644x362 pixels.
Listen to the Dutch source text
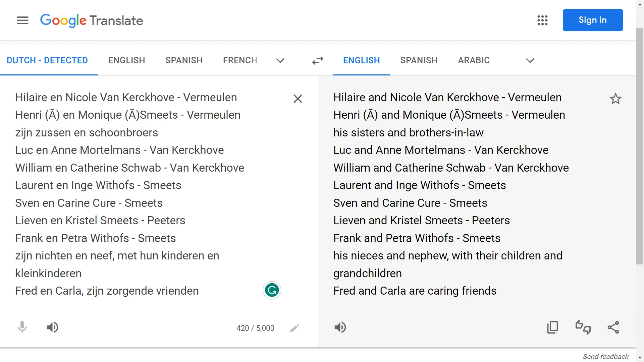[52, 327]
